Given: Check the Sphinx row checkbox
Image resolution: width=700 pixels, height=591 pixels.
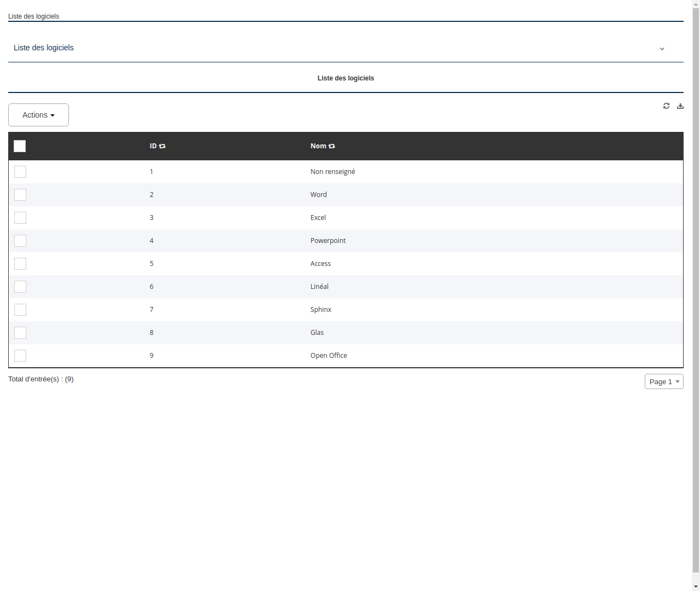Looking at the screenshot, I should 20,310.
